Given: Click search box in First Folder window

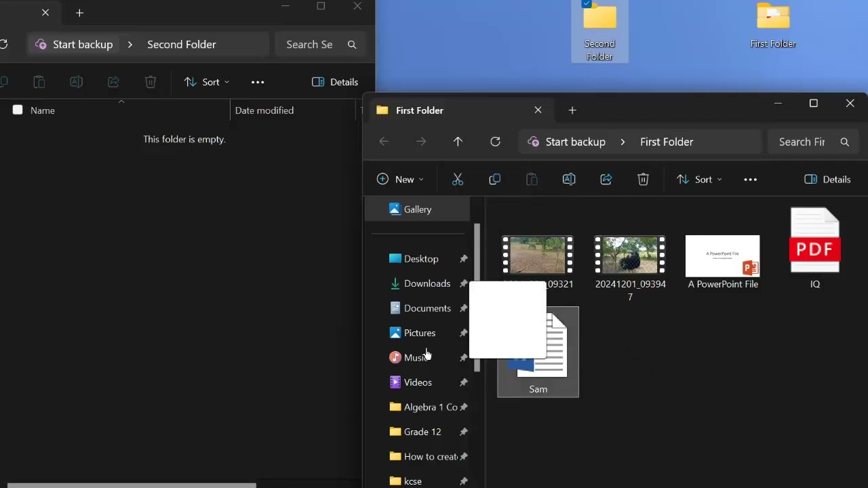Looking at the screenshot, I should coord(812,142).
